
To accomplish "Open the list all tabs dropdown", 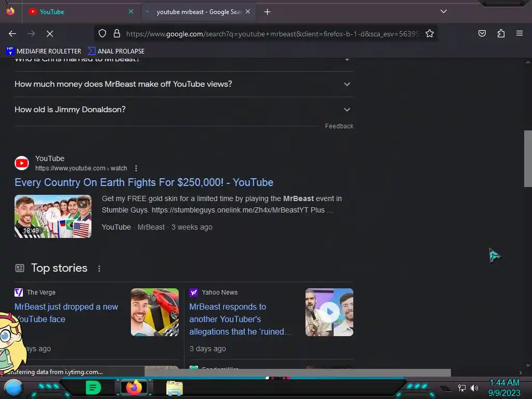I will (444, 11).
